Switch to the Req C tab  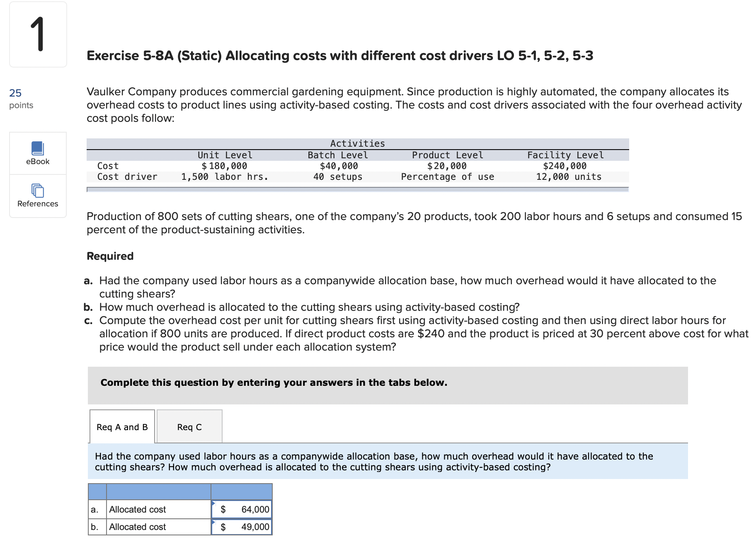click(x=189, y=427)
